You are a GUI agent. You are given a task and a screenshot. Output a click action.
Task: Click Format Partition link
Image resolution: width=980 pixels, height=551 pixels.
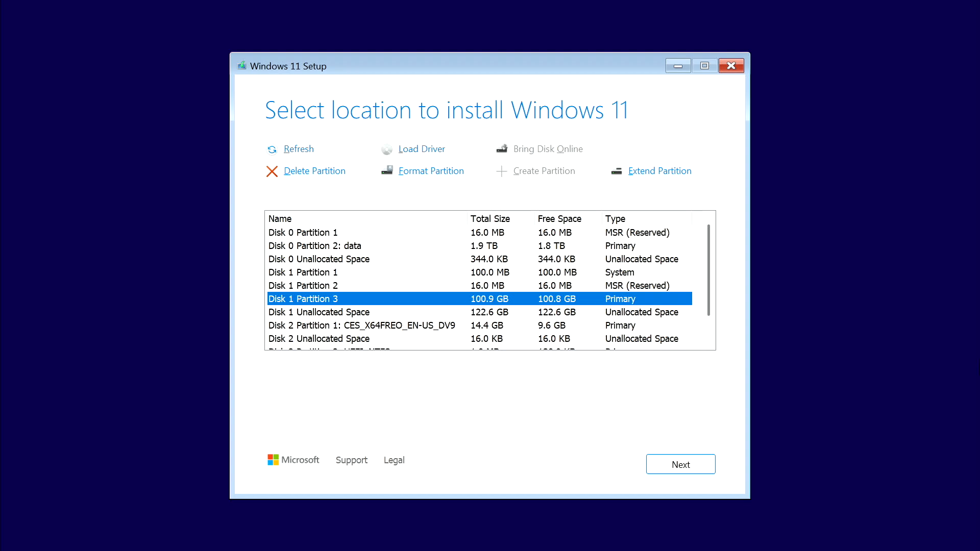pyautogui.click(x=431, y=171)
